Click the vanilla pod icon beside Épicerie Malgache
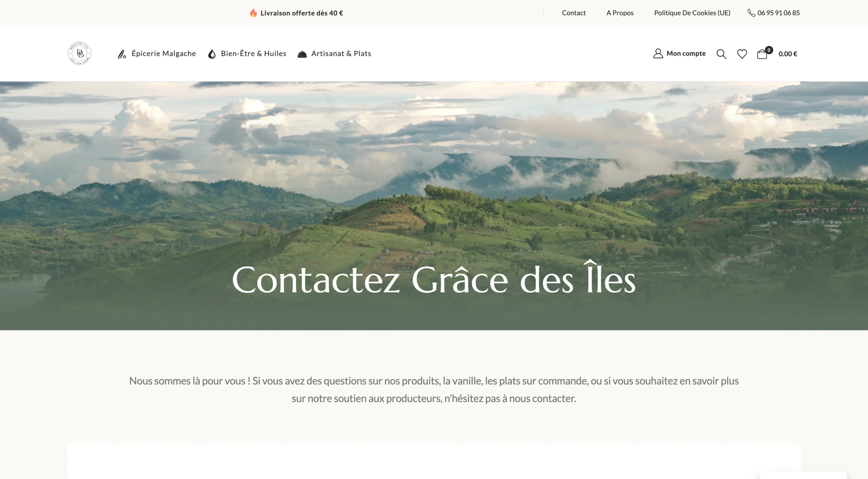The height and width of the screenshot is (479, 868). click(122, 54)
